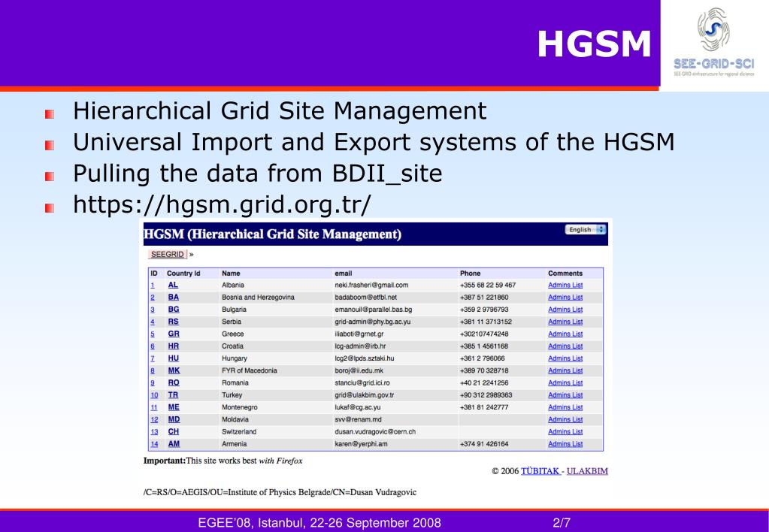Open the BA country id link
769x532 pixels.
coord(174,297)
